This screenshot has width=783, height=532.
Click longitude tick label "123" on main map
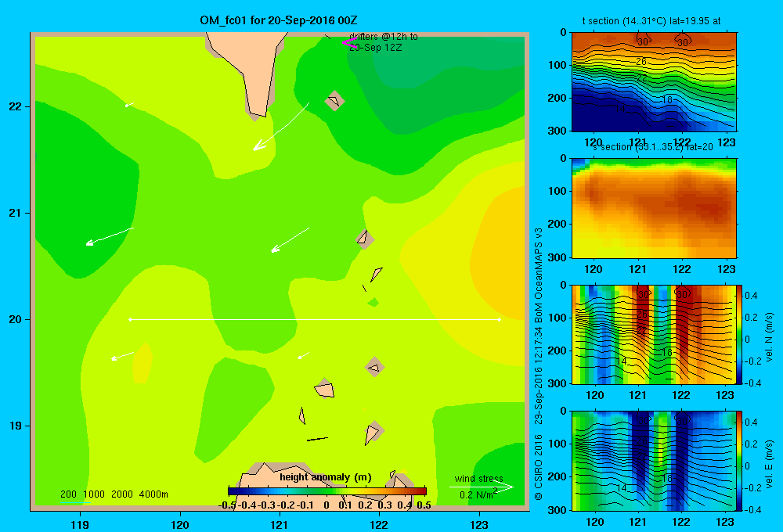click(x=479, y=524)
